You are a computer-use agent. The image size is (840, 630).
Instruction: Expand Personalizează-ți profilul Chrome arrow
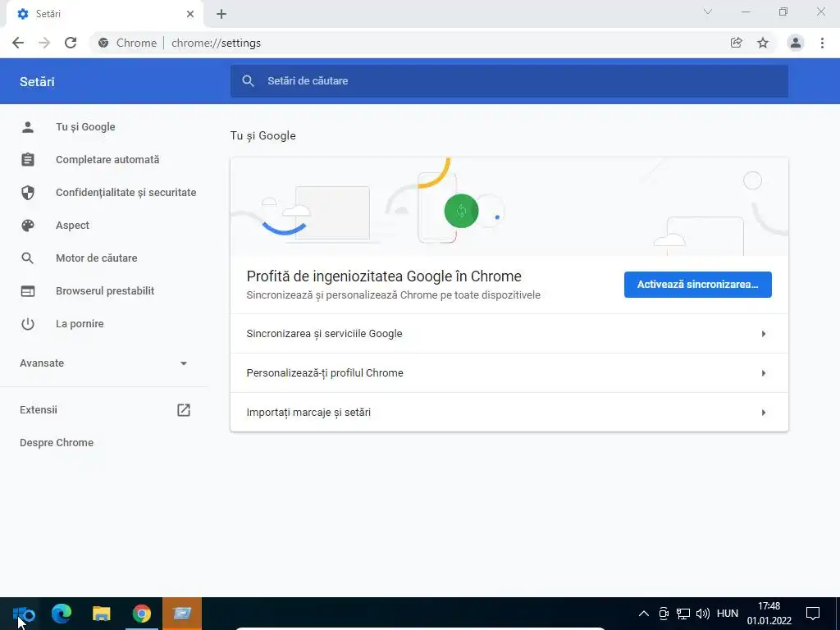764,373
